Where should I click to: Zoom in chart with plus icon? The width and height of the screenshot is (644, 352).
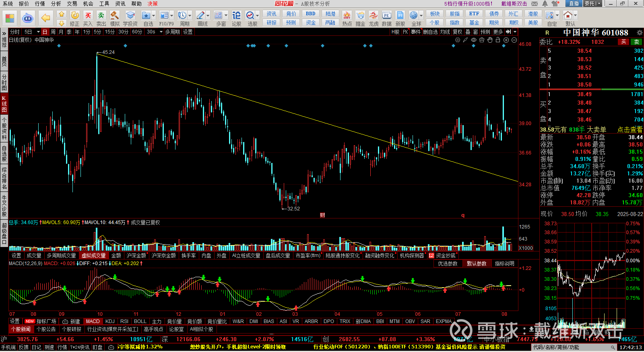coord(506,40)
